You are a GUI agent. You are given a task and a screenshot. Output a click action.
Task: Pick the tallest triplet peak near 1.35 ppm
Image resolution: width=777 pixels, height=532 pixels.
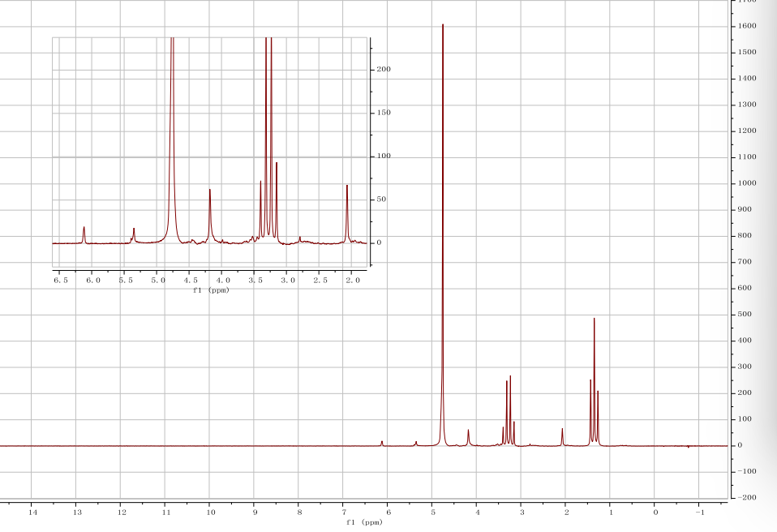click(595, 320)
